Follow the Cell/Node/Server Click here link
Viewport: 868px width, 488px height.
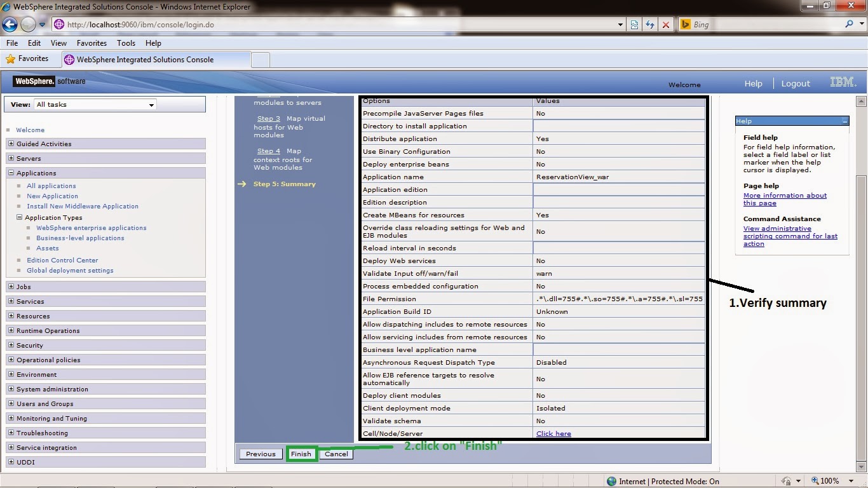(552, 433)
